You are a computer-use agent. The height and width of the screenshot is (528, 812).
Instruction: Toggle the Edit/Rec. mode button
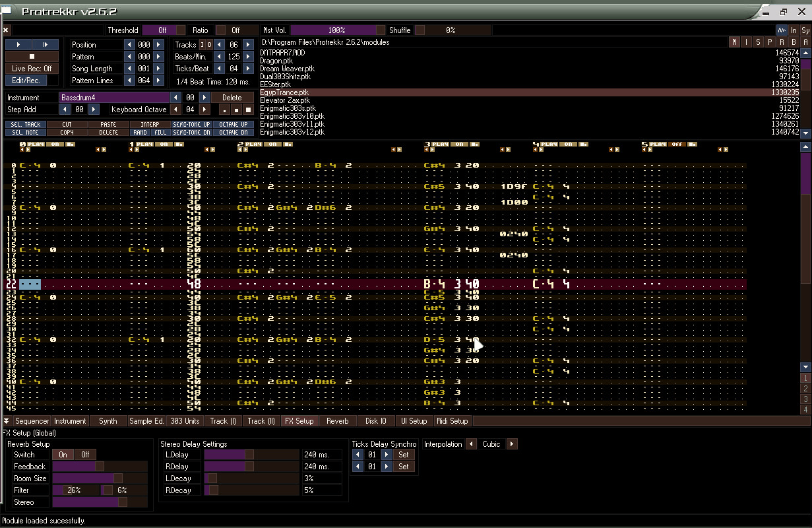(x=26, y=81)
